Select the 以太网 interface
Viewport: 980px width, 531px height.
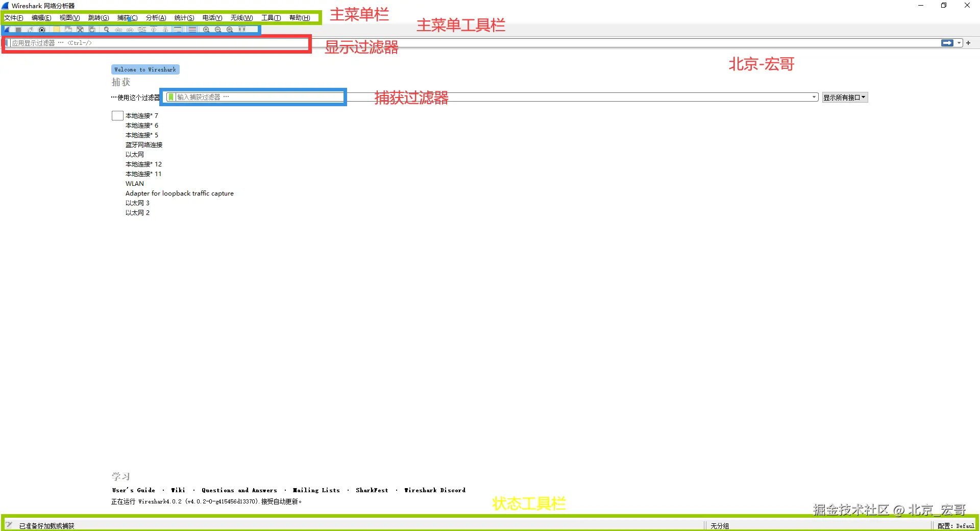tap(135, 155)
